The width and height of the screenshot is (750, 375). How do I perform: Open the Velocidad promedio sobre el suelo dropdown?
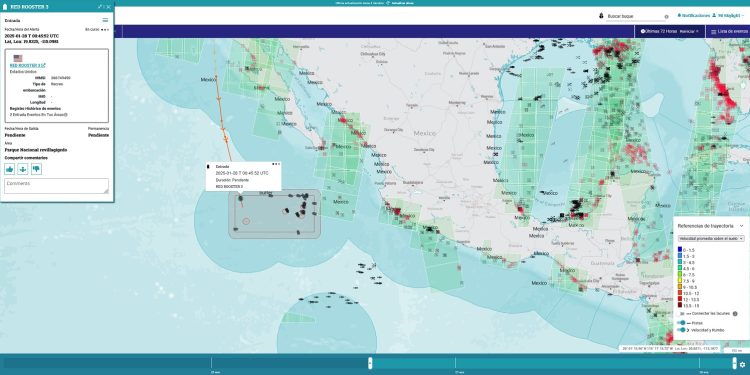(x=711, y=238)
